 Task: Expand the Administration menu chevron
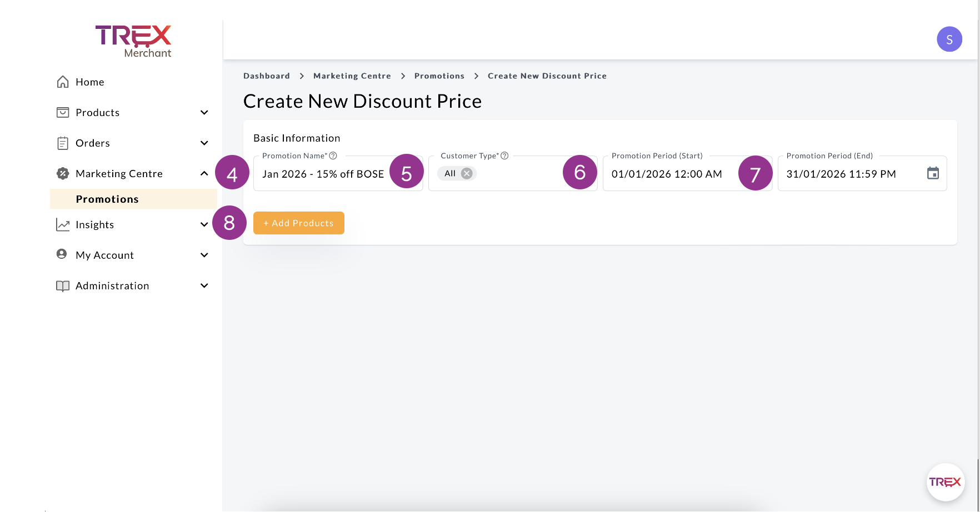[x=204, y=286]
